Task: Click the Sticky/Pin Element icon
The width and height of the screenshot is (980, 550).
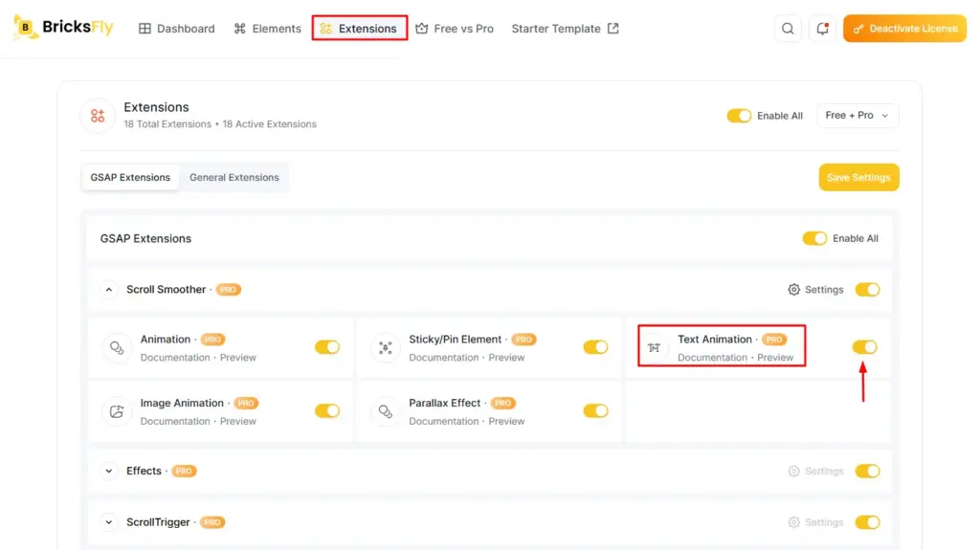Action: (x=385, y=347)
